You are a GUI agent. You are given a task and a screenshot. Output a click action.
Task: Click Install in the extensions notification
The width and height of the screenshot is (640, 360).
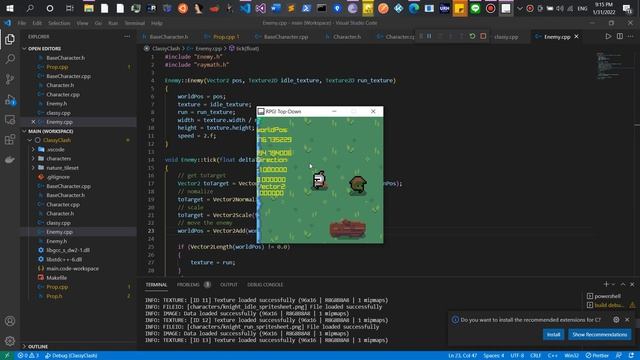click(x=553, y=335)
